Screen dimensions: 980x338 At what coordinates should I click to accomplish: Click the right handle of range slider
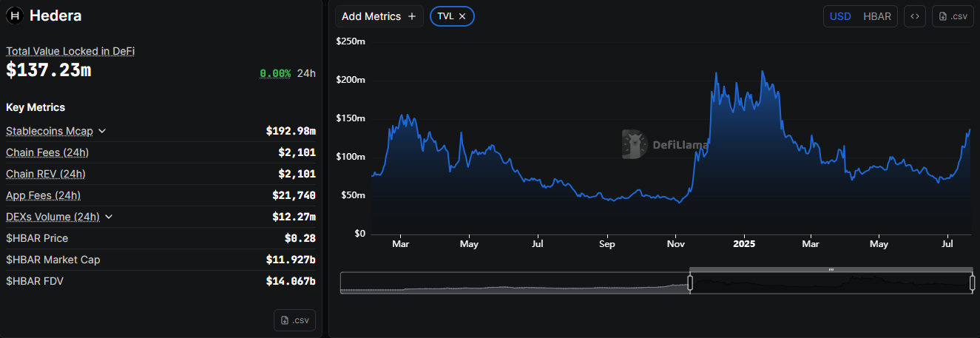point(972,283)
